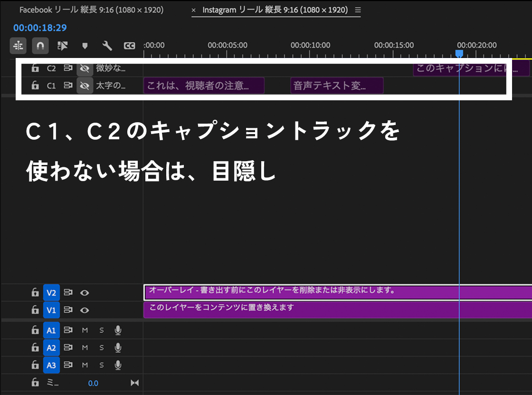Image resolution: width=532 pixels, height=395 pixels.
Task: Add a marker with the marker icon
Action: point(85,46)
